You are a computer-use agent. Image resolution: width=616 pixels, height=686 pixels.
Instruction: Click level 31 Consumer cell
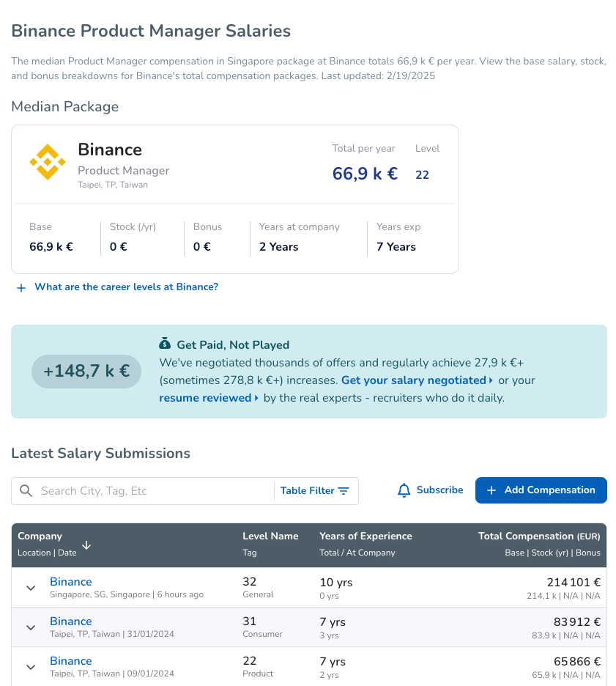(262, 627)
